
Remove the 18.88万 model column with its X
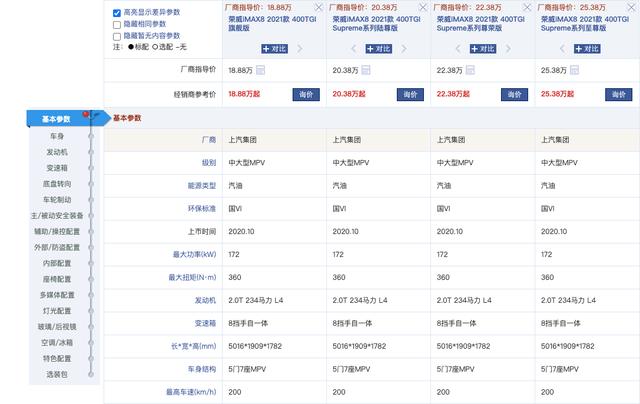(319, 7)
